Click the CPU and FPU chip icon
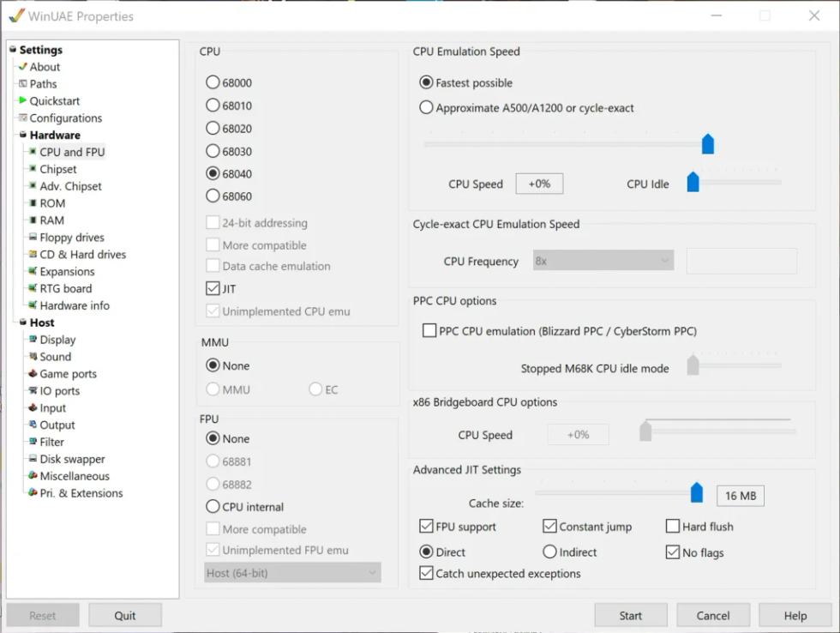840x633 pixels. [33, 152]
